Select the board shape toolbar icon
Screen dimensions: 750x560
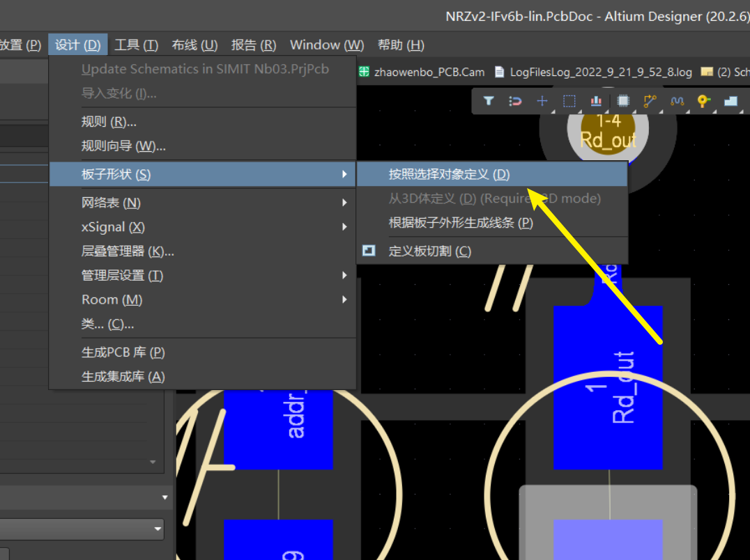(730, 100)
